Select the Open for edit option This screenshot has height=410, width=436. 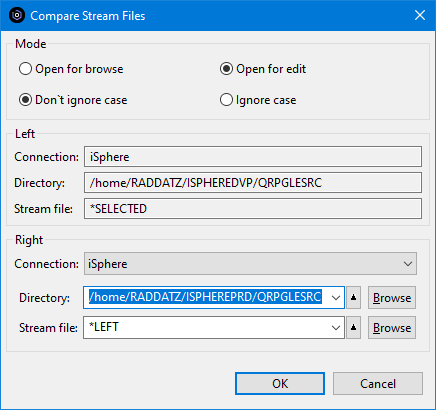point(263,69)
